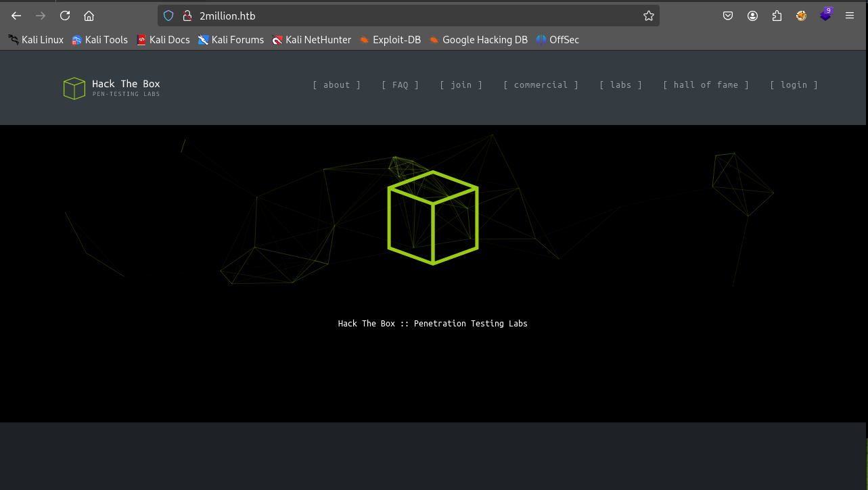Click the Hack The Box header logo cube
868x490 pixels.
[74, 89]
